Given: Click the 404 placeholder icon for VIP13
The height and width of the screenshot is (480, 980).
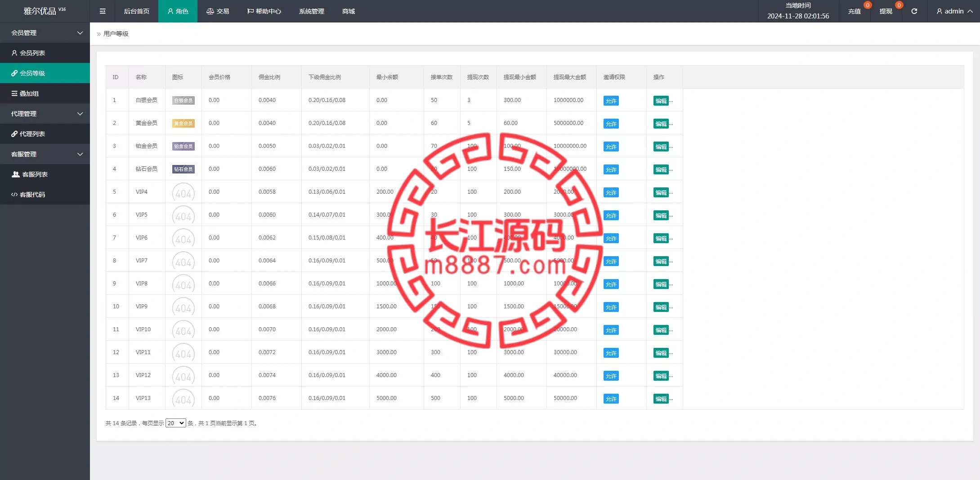Looking at the screenshot, I should coord(183,398).
